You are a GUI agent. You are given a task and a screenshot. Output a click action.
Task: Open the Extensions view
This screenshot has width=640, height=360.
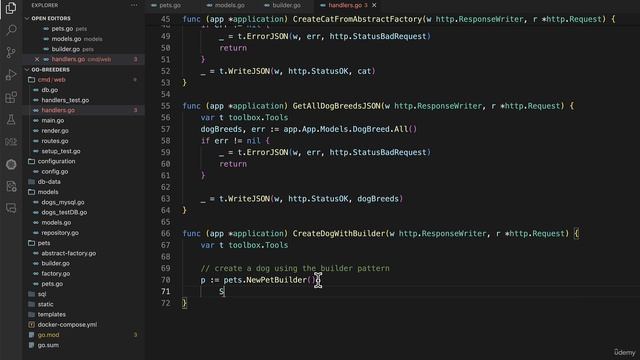click(11, 97)
